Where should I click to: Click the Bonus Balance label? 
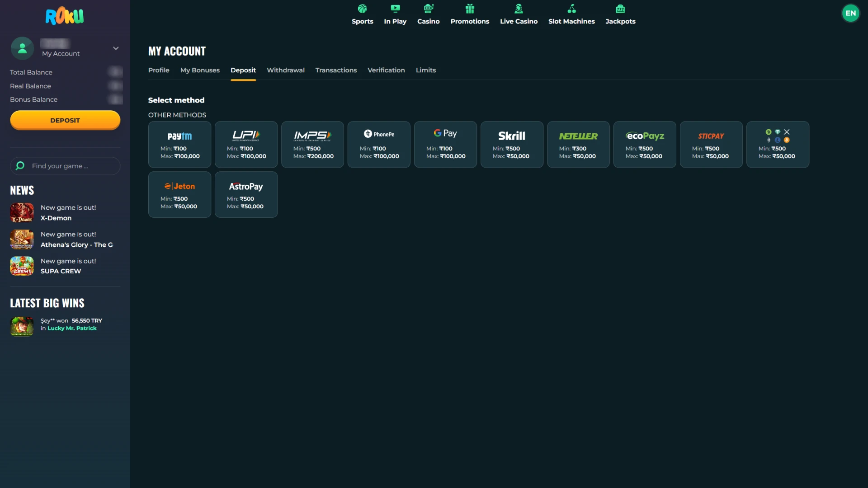coord(33,99)
